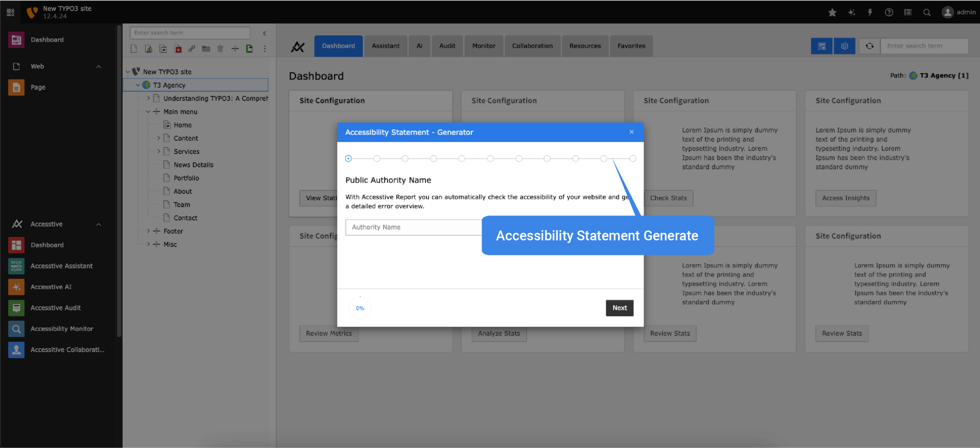980x448 pixels.
Task: Click the sparkle AI icon in top bar
Action: click(x=852, y=12)
